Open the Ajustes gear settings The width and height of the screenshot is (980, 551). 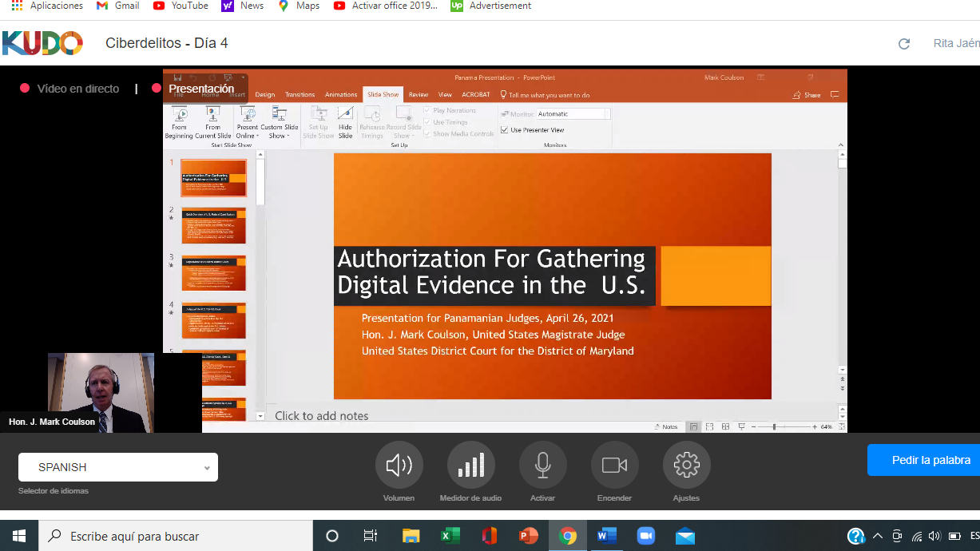tap(687, 465)
